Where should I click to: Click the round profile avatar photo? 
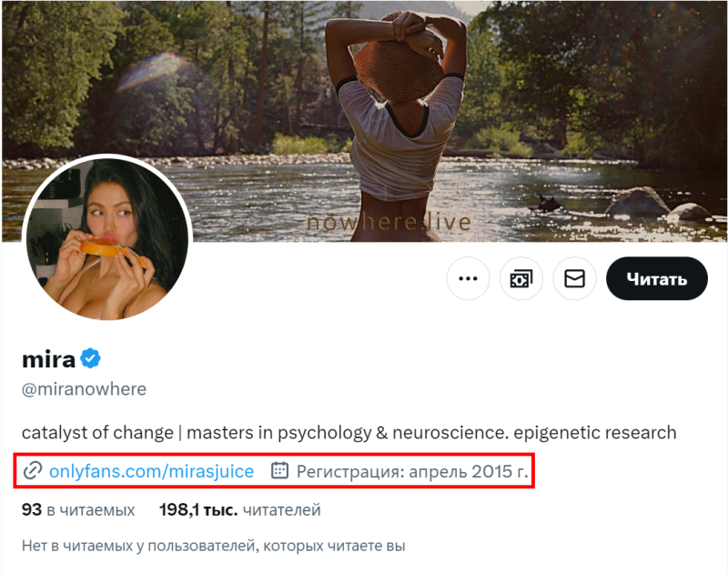pyautogui.click(x=106, y=240)
